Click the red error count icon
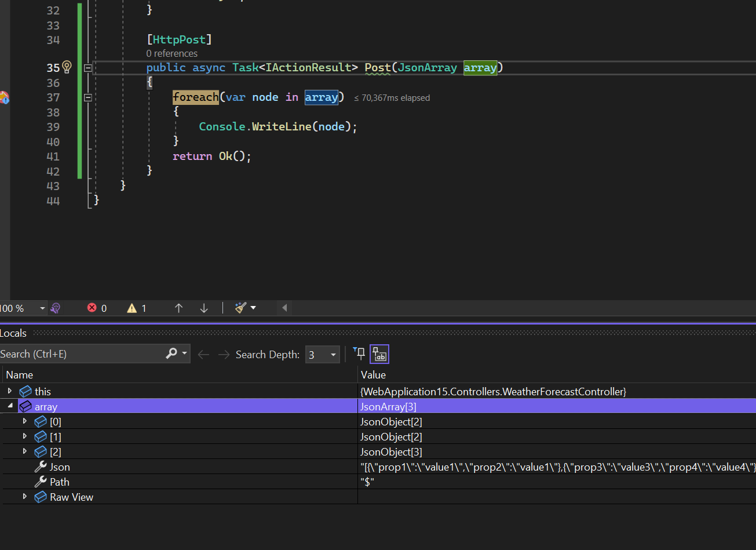This screenshot has width=756, height=550. [x=92, y=308]
